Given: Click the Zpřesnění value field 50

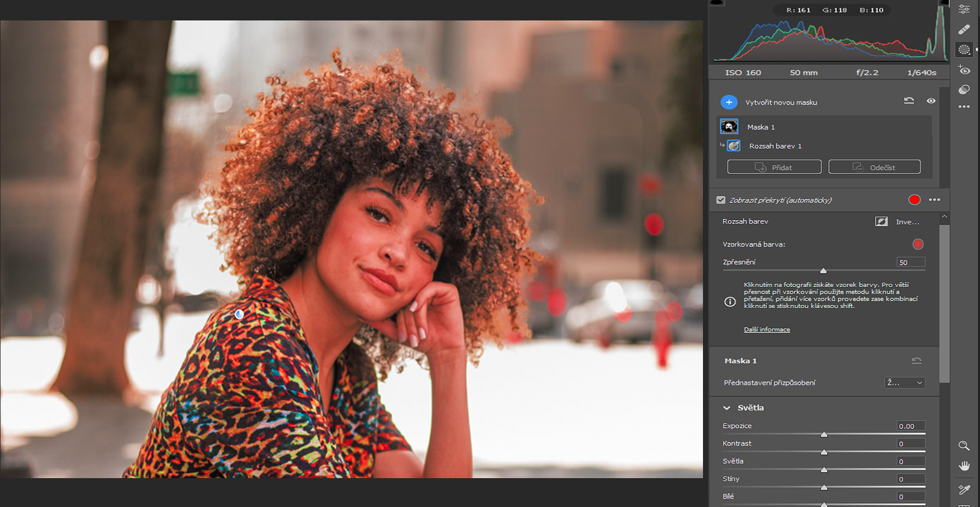Looking at the screenshot, I should click(911, 262).
